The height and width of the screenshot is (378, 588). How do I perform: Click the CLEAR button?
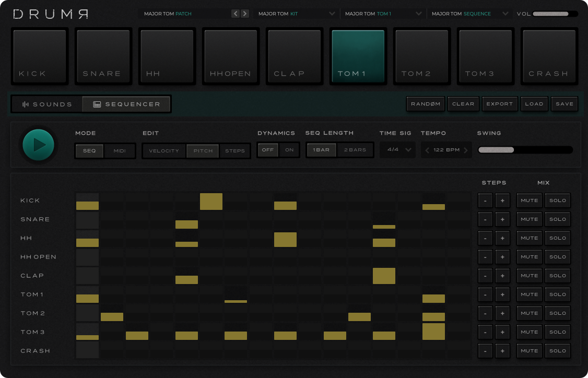463,104
